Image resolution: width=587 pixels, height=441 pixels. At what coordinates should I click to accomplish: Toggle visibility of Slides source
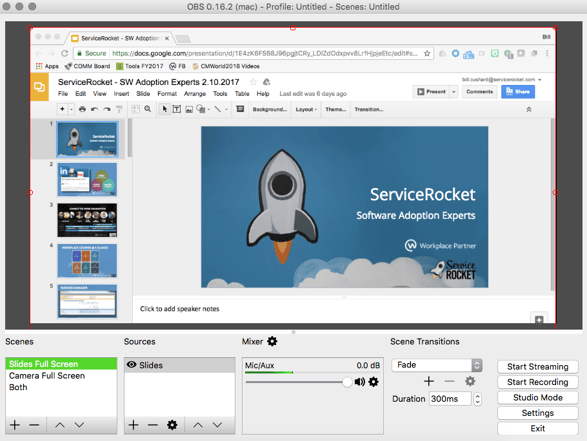(131, 365)
